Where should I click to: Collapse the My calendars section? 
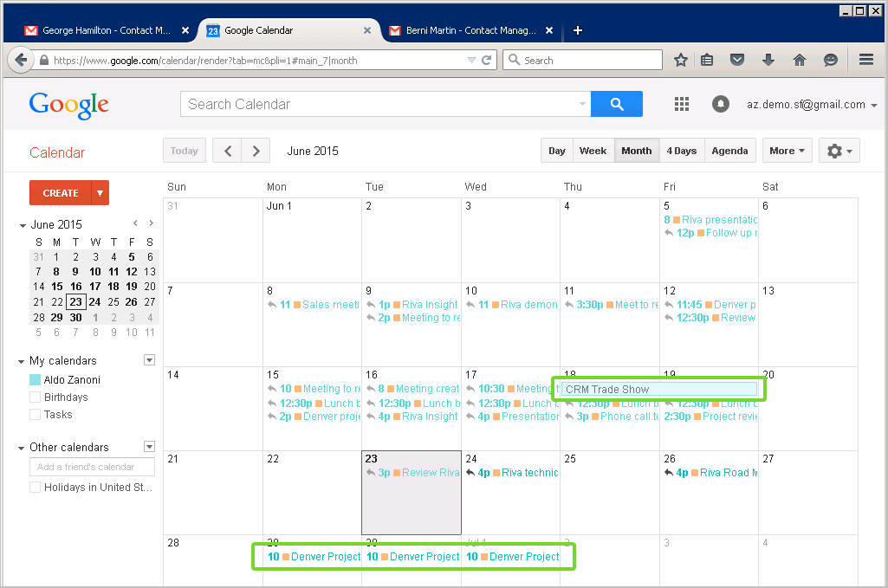coord(21,361)
